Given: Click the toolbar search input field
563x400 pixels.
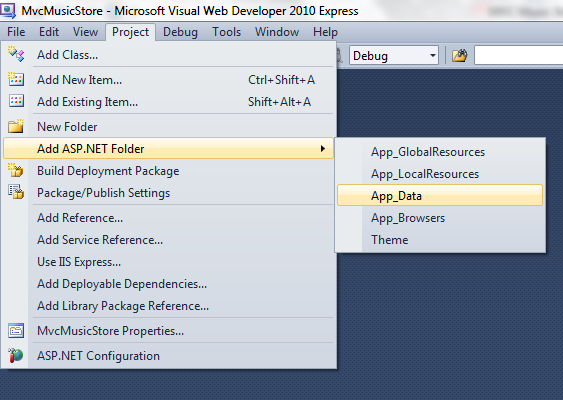Looking at the screenshot, I should pos(518,56).
